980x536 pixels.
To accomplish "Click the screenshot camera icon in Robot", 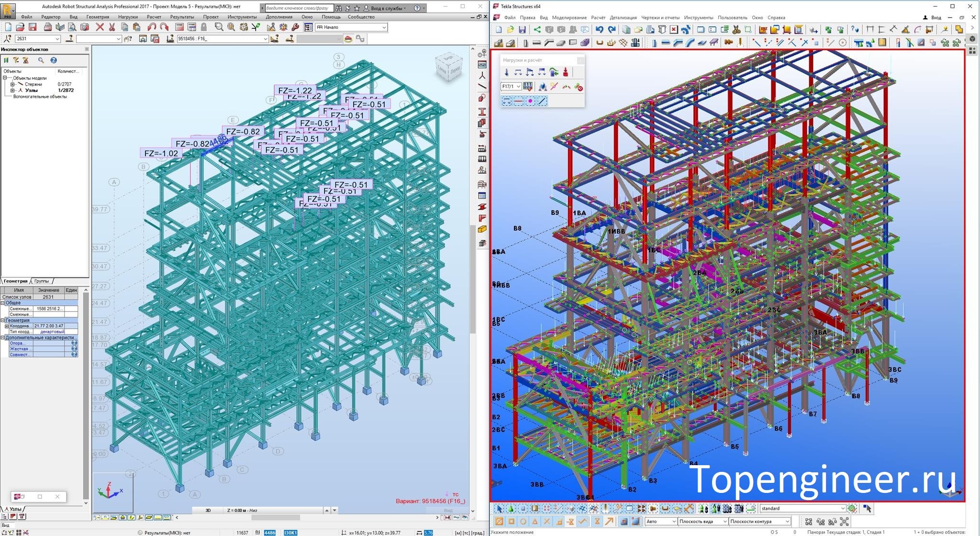I will pyautogui.click(x=85, y=27).
